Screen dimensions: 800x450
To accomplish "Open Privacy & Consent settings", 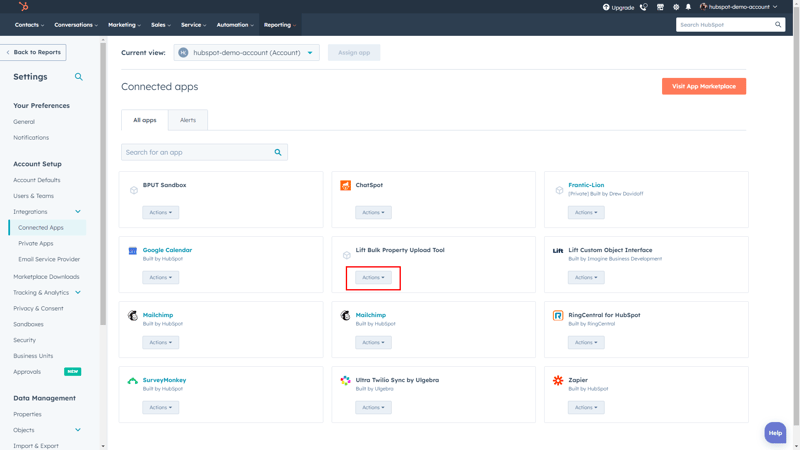I will coord(38,308).
